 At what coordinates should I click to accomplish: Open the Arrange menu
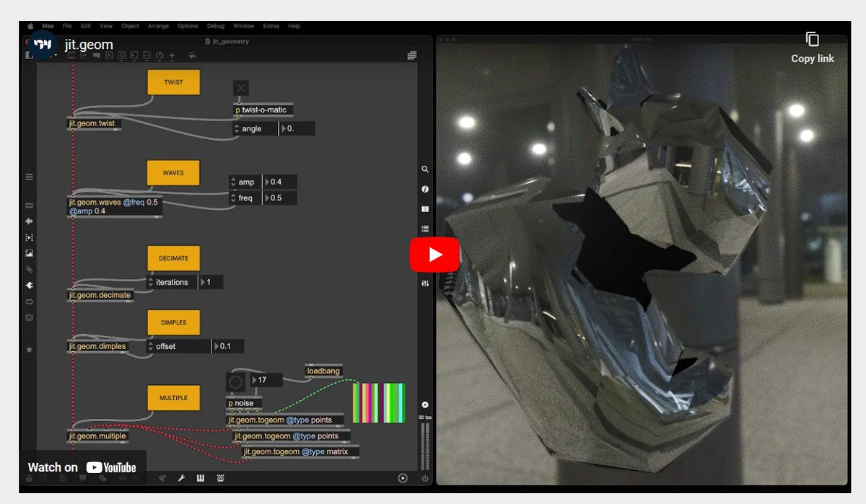158,26
